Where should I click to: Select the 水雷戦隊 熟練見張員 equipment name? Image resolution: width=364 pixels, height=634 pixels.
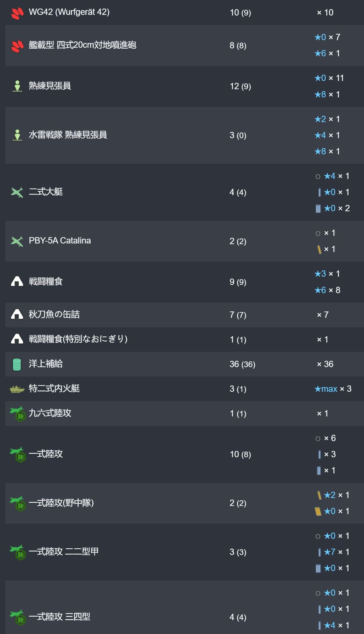(x=68, y=135)
